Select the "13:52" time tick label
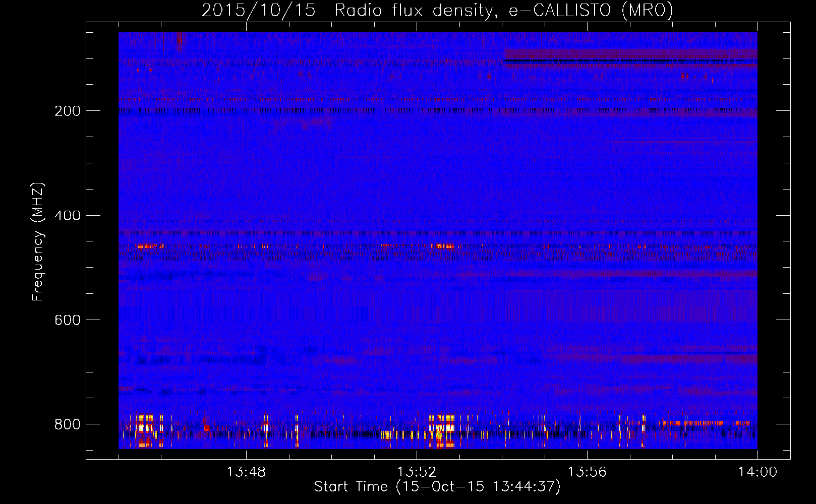Image resolution: width=816 pixels, height=504 pixels. [417, 472]
